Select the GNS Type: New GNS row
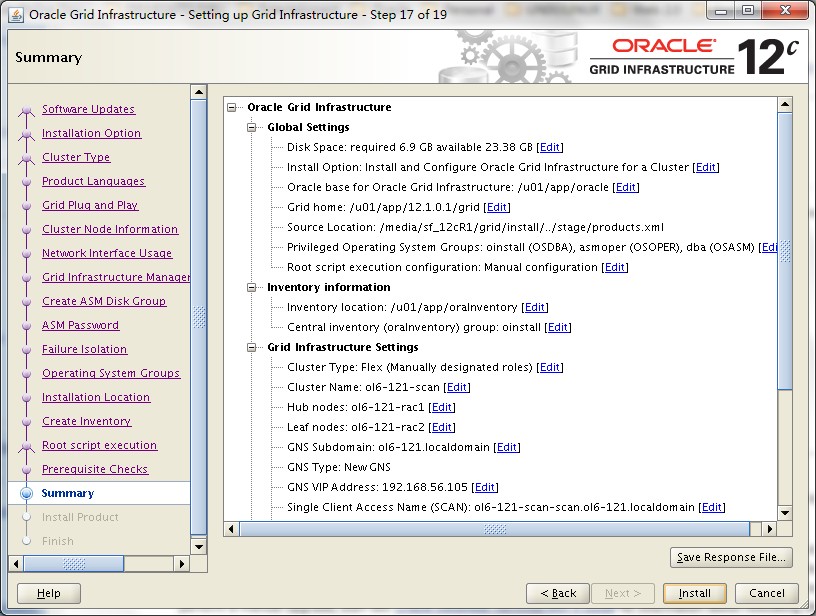This screenshot has height=616, width=816. pos(339,467)
